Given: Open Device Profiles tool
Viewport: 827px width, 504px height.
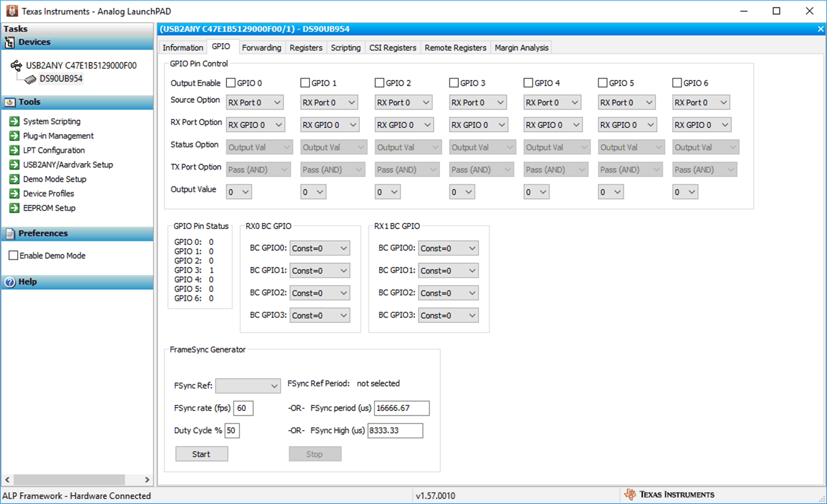Looking at the screenshot, I should point(48,194).
